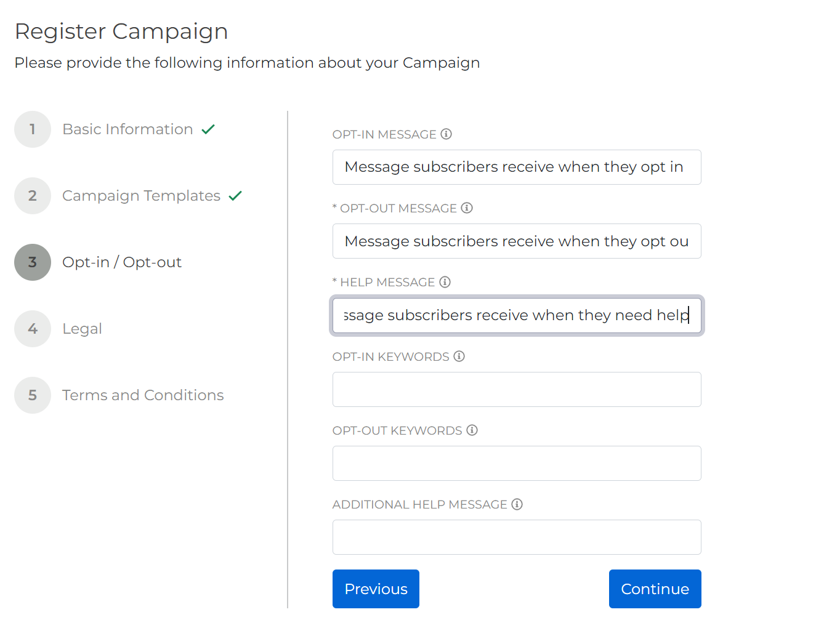
Task: Jump to the Legal step
Action: click(x=82, y=329)
